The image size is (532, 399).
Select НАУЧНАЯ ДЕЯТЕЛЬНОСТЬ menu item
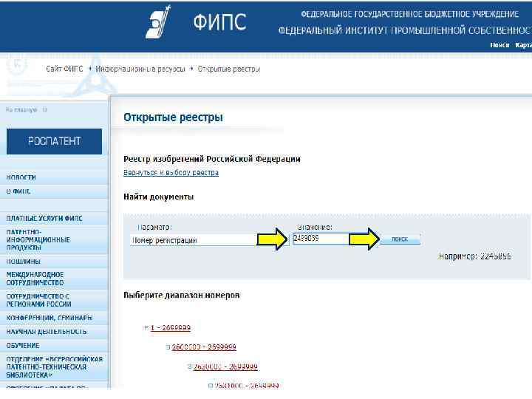coord(47,332)
